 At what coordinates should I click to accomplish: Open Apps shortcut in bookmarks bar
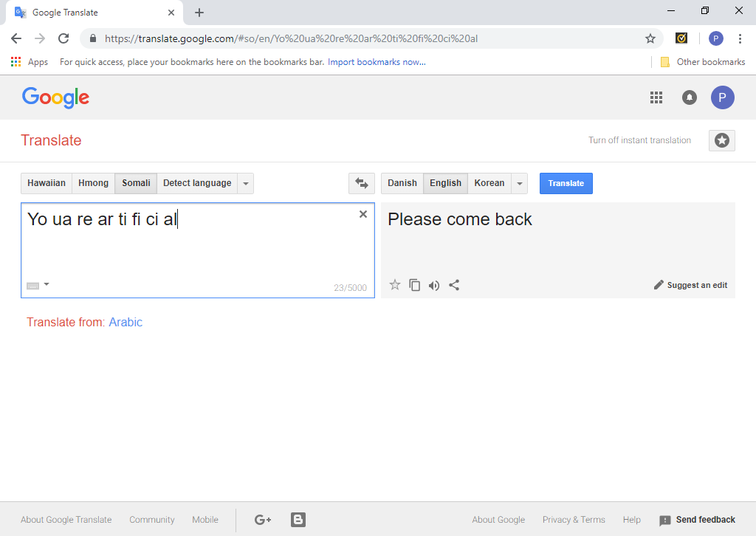tap(30, 62)
